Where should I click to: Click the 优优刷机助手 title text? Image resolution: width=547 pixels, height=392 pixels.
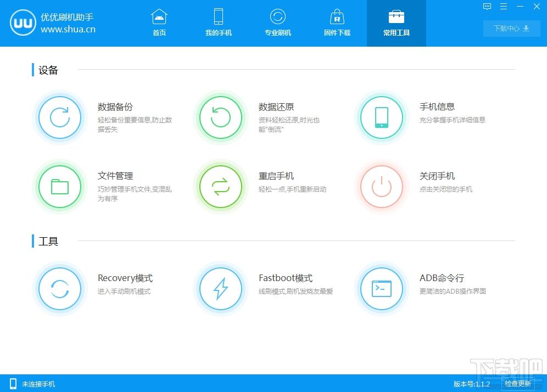[67, 17]
